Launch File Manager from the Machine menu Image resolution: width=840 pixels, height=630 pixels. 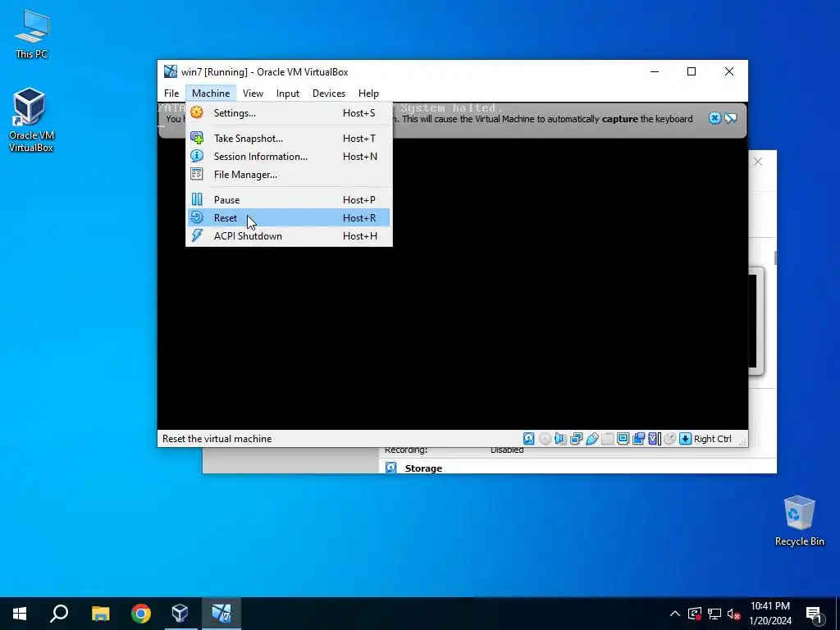tap(289, 175)
